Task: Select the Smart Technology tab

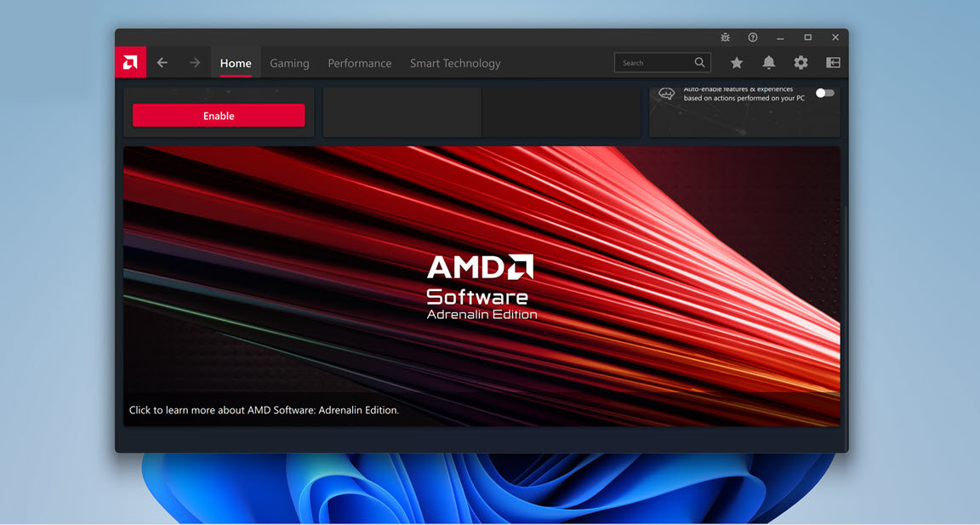Action: [455, 62]
